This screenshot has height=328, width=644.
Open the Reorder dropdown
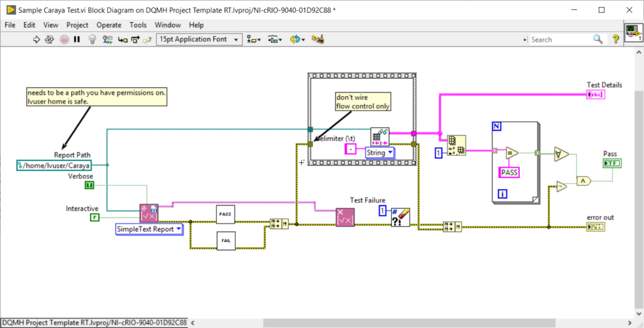[297, 40]
